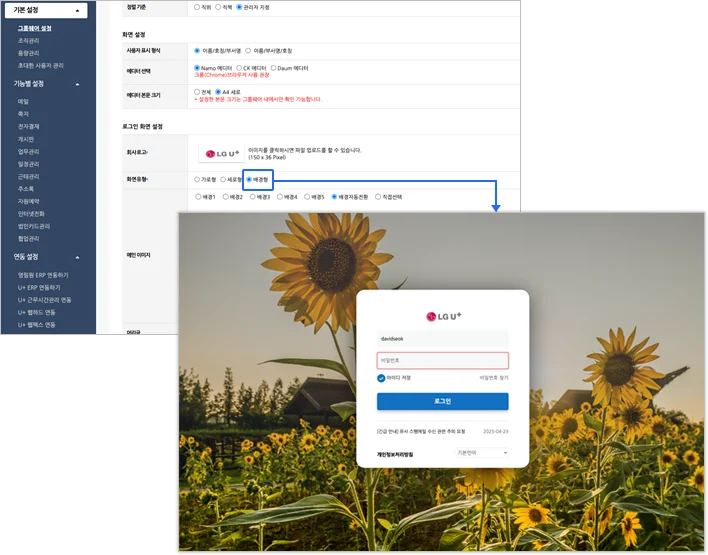Click the 비밀번호 password input field

point(442,360)
